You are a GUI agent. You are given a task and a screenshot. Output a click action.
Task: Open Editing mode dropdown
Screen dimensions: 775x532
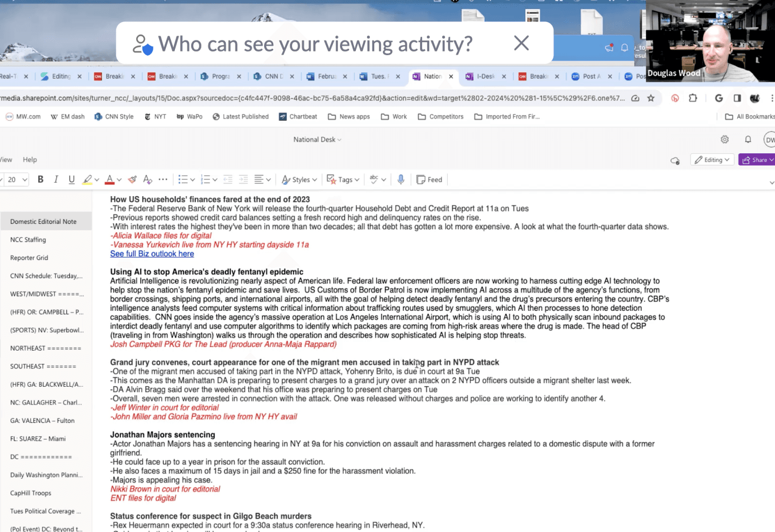pos(712,160)
